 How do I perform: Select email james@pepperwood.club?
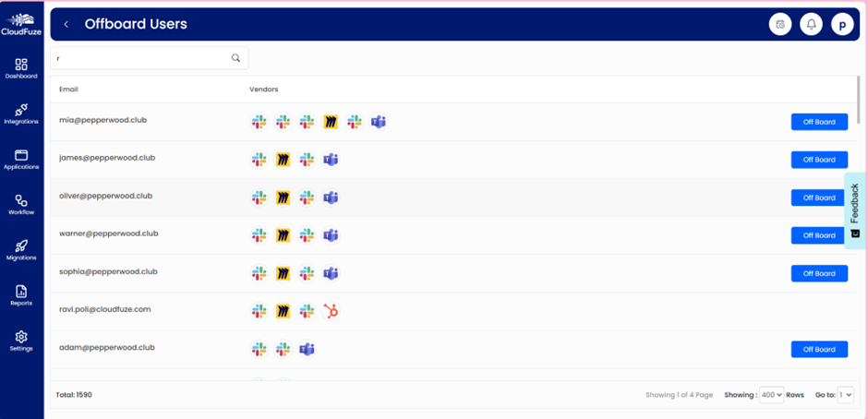point(107,158)
